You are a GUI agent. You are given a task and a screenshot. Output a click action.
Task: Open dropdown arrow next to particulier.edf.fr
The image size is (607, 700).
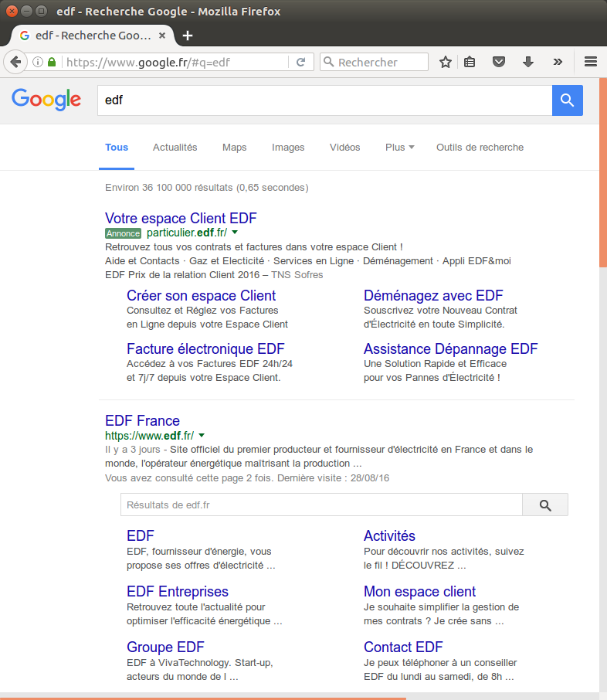click(235, 233)
